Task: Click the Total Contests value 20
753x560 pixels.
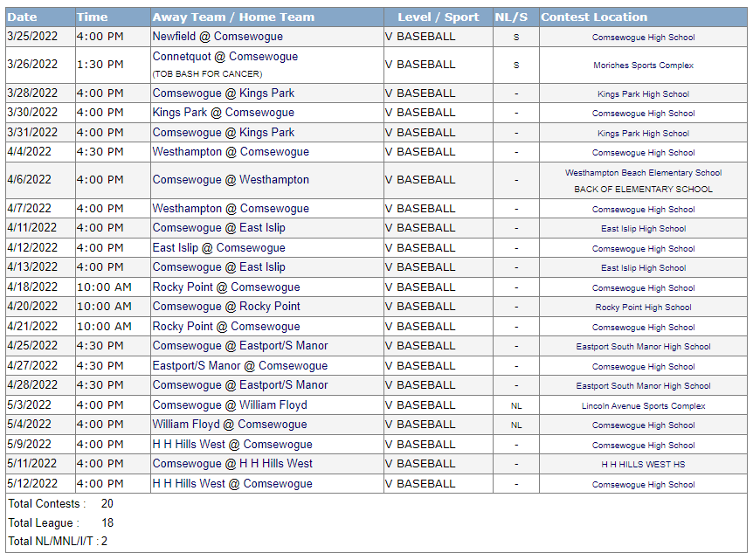Action: 107,504
